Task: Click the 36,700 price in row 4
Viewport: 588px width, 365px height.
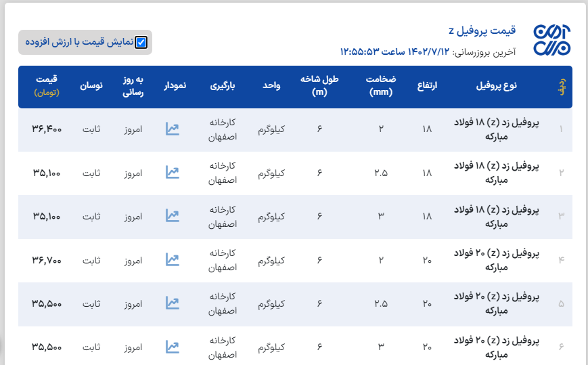Action: click(47, 259)
